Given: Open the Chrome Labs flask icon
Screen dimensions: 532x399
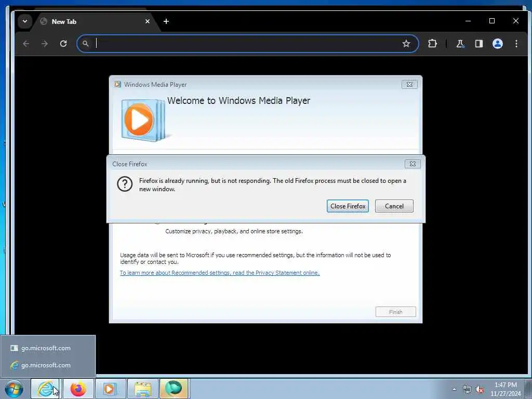Looking at the screenshot, I should pyautogui.click(x=460, y=44).
